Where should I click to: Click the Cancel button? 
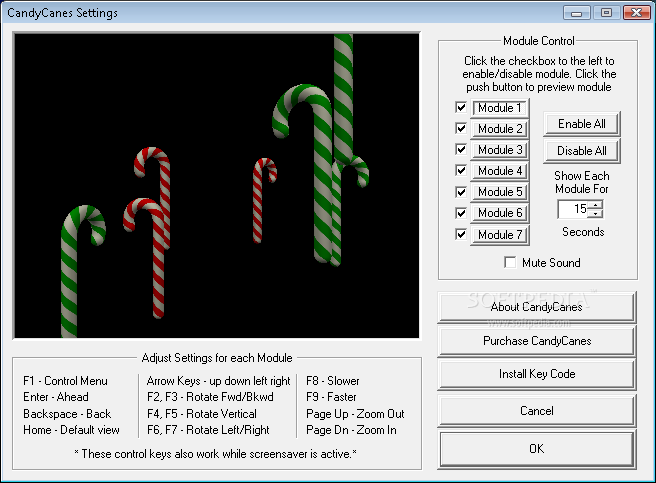537,411
